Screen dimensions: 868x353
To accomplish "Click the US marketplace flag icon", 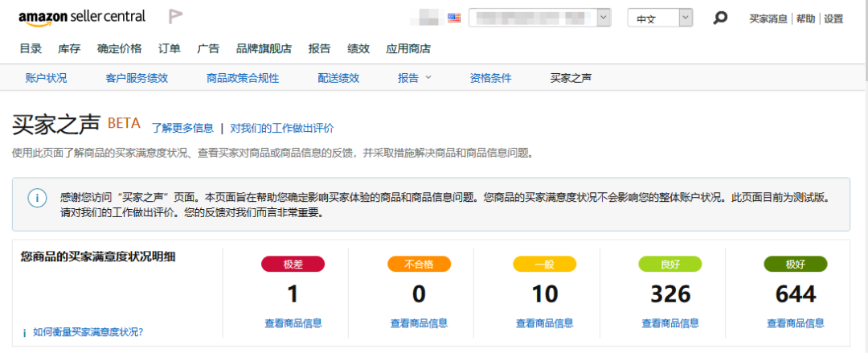I will (x=454, y=18).
